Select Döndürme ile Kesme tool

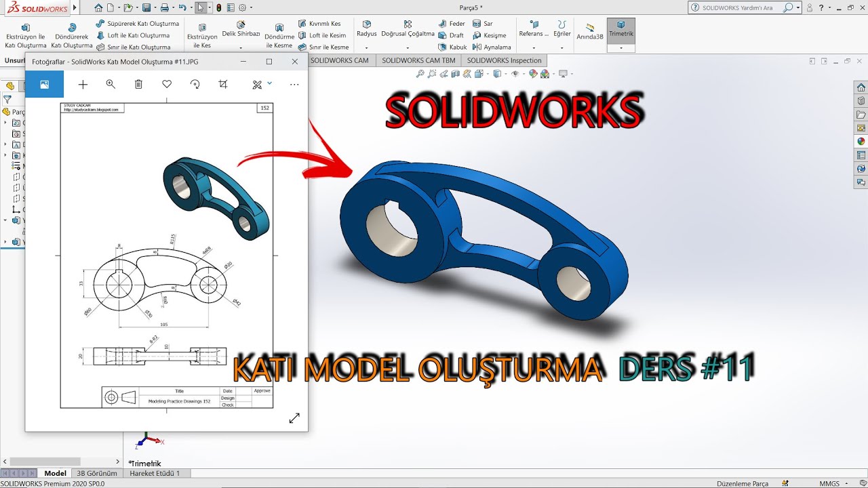[x=279, y=37]
